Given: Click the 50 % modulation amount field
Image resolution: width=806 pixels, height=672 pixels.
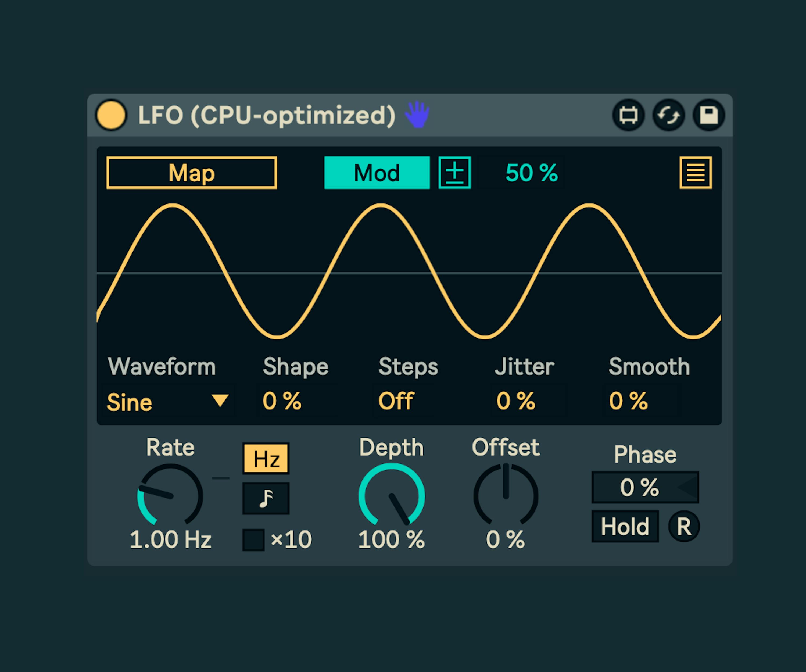Looking at the screenshot, I should pyautogui.click(x=531, y=173).
